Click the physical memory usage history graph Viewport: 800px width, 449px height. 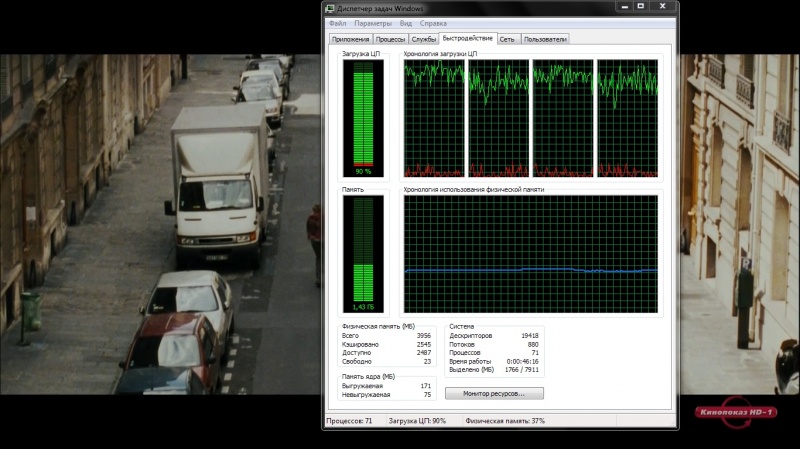(530, 254)
